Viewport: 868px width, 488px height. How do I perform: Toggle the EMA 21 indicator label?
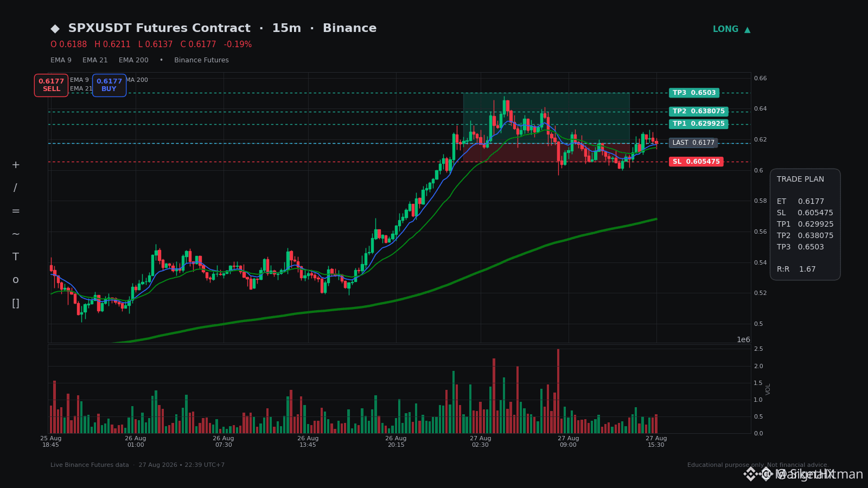point(95,60)
